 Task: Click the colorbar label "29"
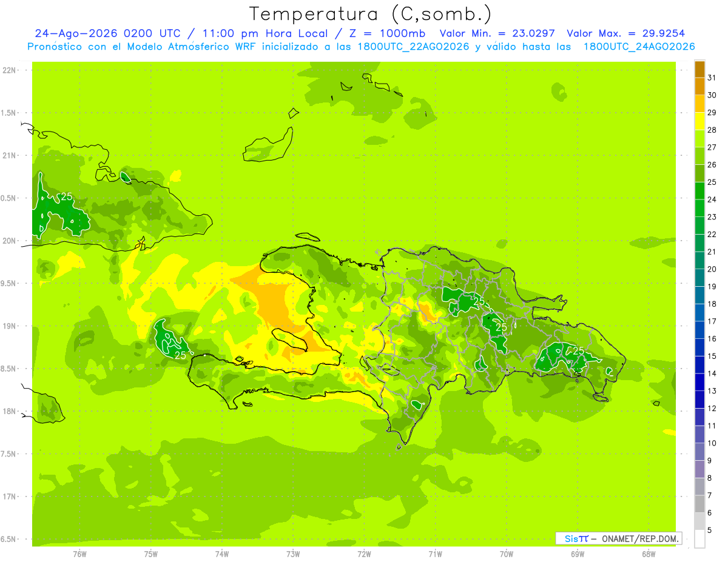point(712,112)
